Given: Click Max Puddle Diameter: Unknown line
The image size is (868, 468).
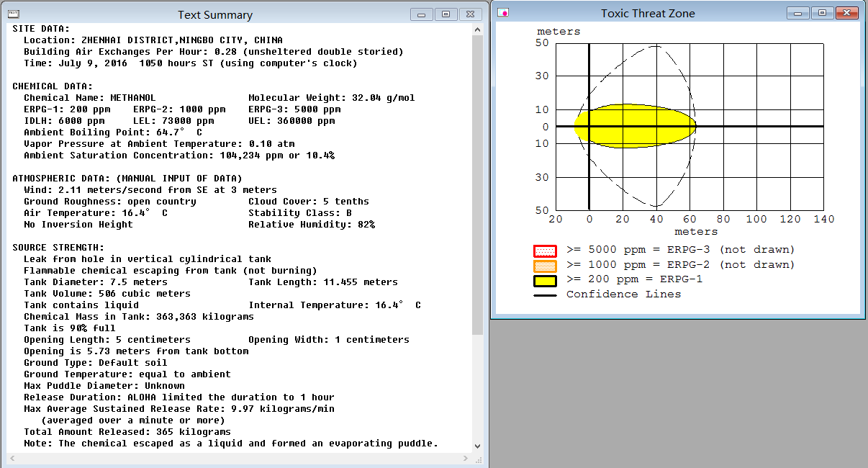Looking at the screenshot, I should [104, 386].
